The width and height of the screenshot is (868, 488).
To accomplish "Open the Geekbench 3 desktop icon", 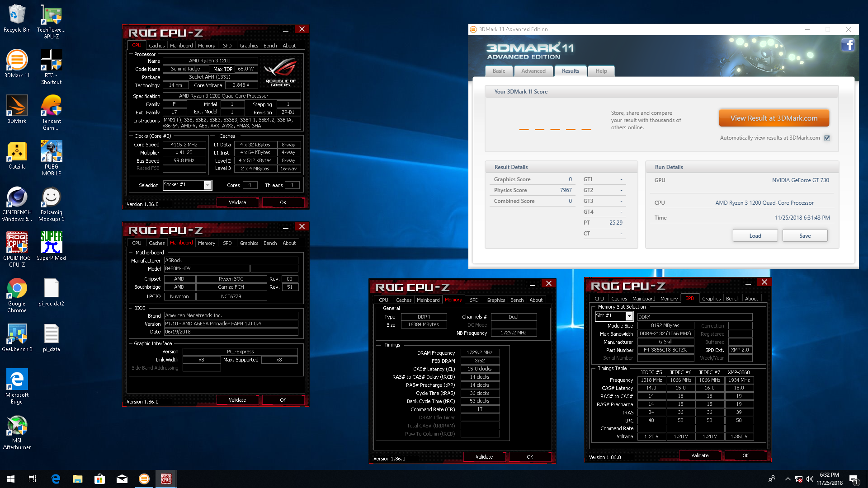I will point(17,338).
